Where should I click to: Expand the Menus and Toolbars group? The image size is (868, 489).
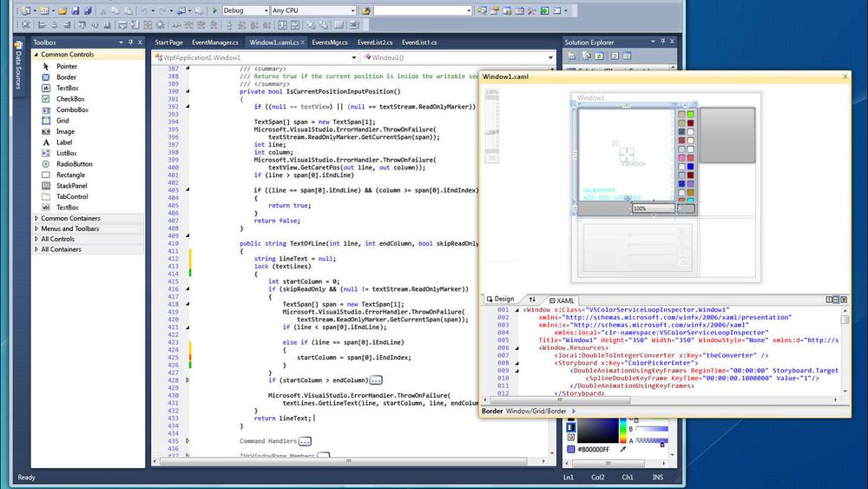[36, 228]
